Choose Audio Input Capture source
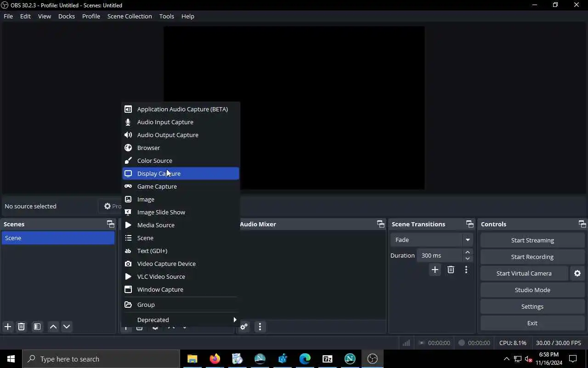Viewport: 588px width, 368px height. tap(181, 122)
